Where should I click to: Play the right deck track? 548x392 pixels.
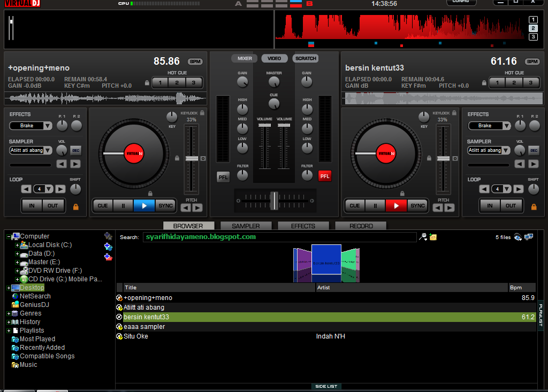point(396,206)
